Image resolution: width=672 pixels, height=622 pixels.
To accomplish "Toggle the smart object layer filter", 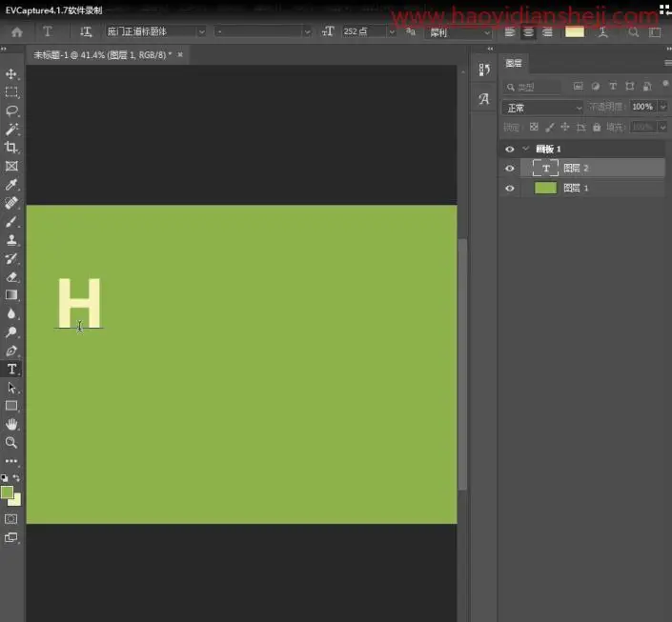I will (x=647, y=86).
